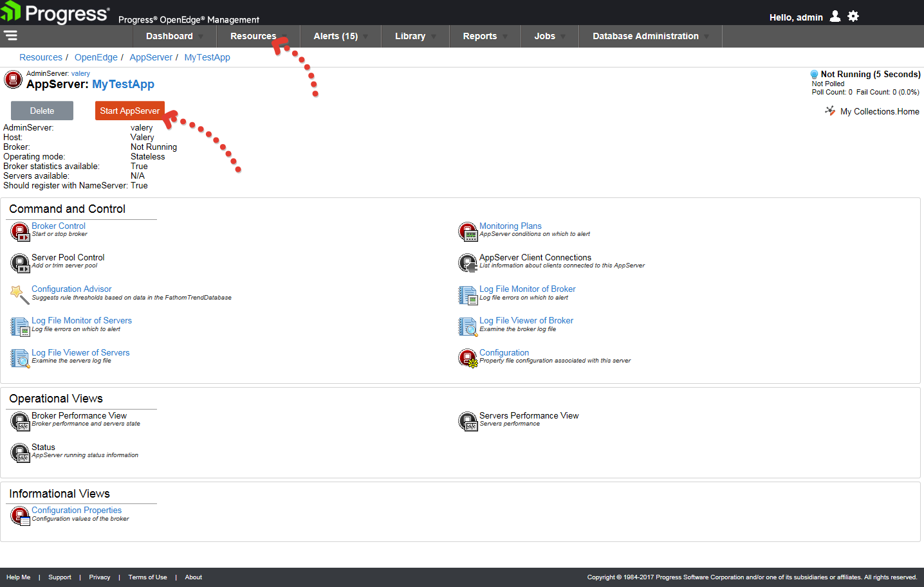Click the Broker Control icon
The height and width of the screenshot is (587, 924).
pyautogui.click(x=20, y=231)
